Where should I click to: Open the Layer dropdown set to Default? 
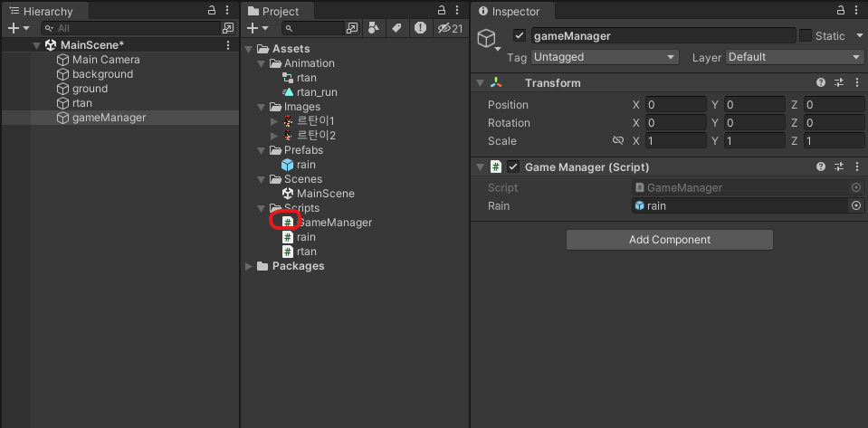[795, 57]
